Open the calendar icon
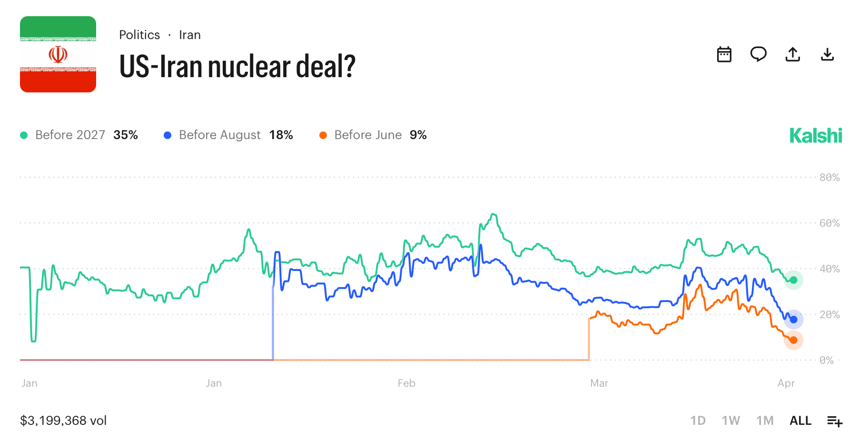 [724, 55]
